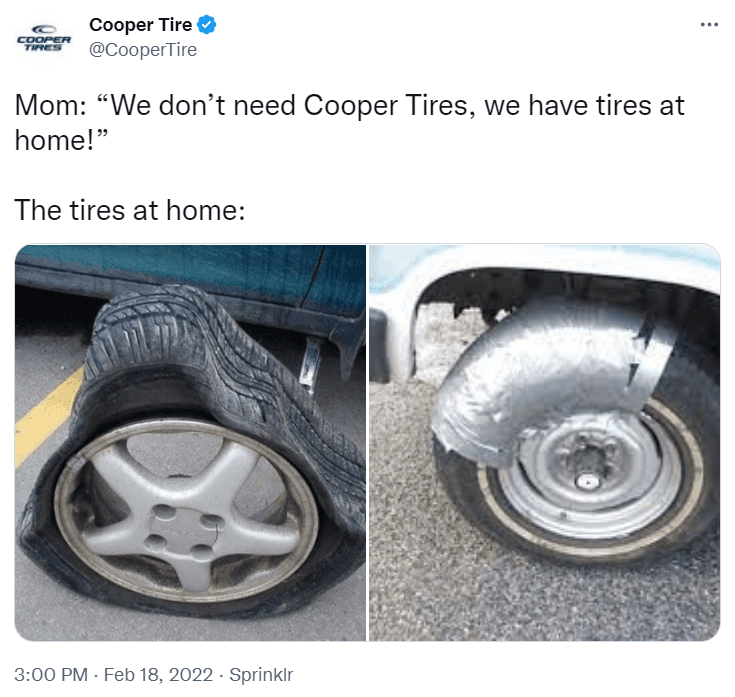
Task: Visit the @CooperTire handle
Action: pos(143,50)
